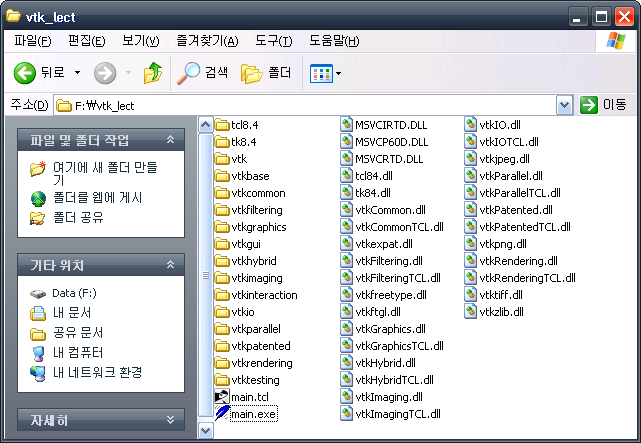
Task: Select the tcl84.dll file icon
Action: pyautogui.click(x=346, y=175)
